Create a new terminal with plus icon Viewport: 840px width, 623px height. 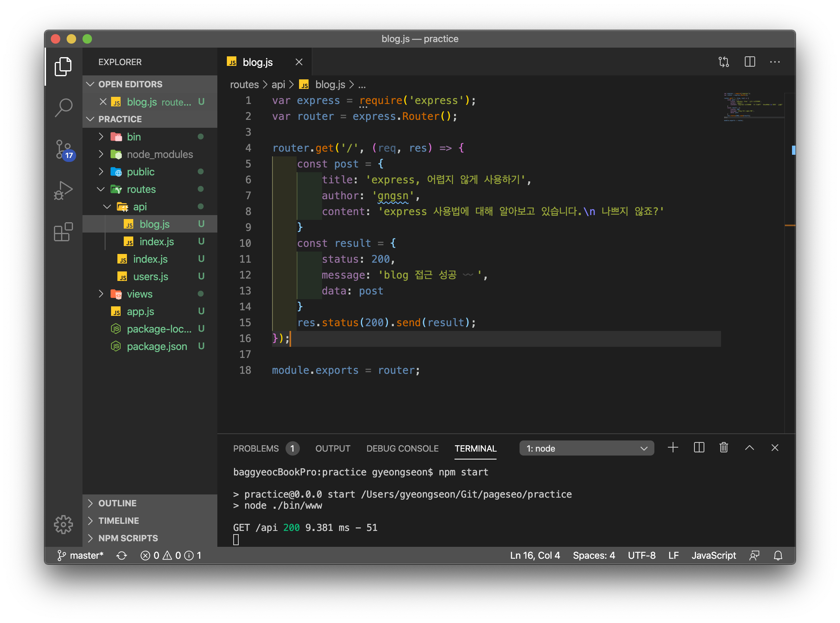click(x=673, y=448)
